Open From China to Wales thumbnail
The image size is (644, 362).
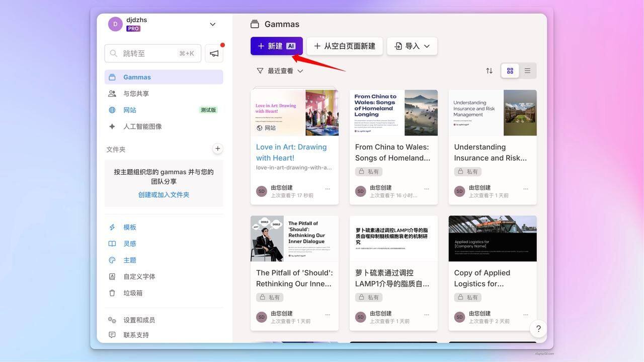coord(393,113)
